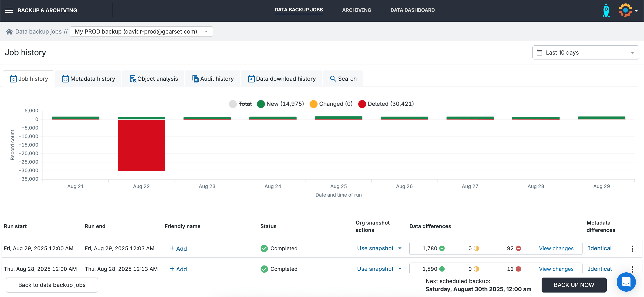
Task: Click green new-records icon beside 1,780
Action: point(442,248)
